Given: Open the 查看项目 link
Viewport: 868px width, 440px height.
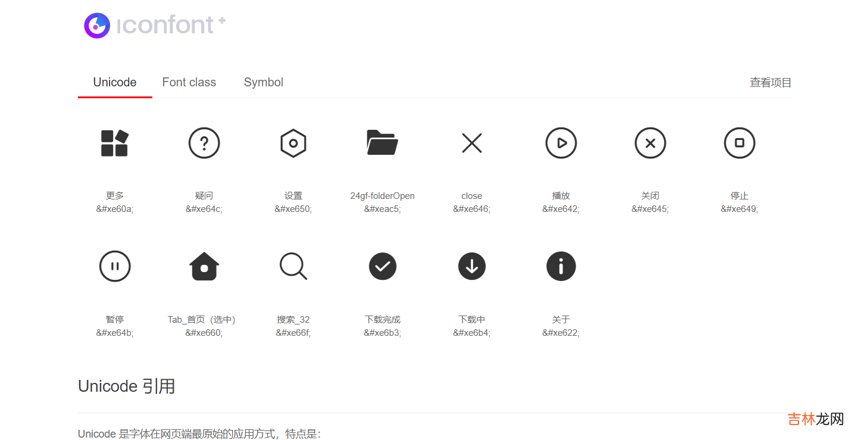Looking at the screenshot, I should (x=770, y=83).
